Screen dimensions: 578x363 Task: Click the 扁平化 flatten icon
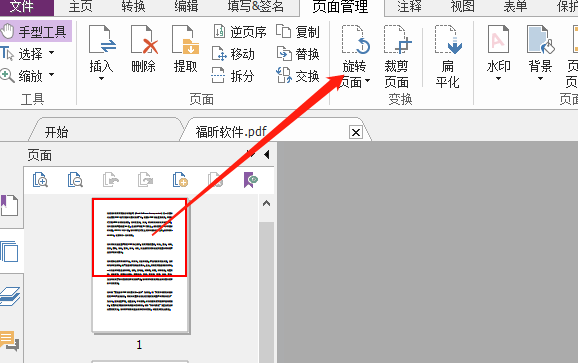(448, 40)
